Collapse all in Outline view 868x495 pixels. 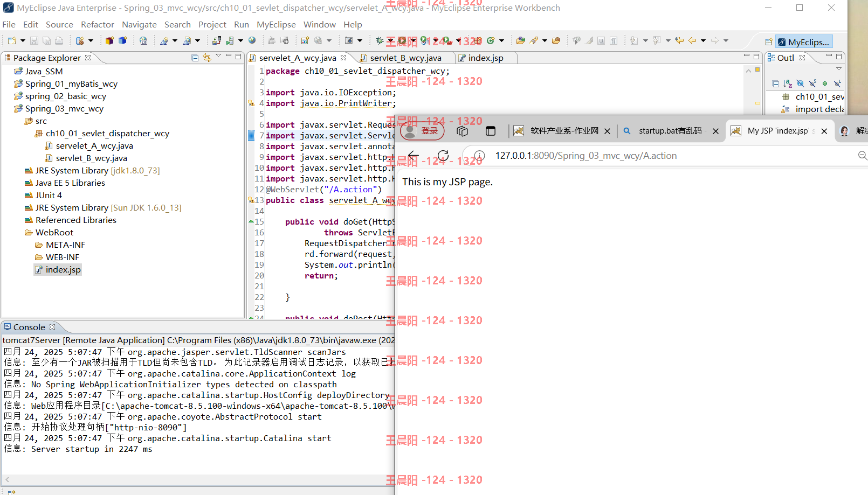point(775,83)
